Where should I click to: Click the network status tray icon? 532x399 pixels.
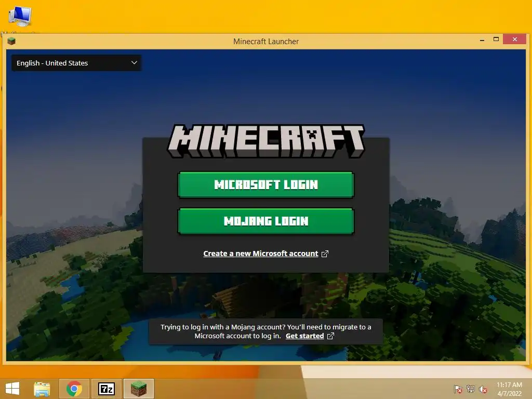[x=471, y=389]
